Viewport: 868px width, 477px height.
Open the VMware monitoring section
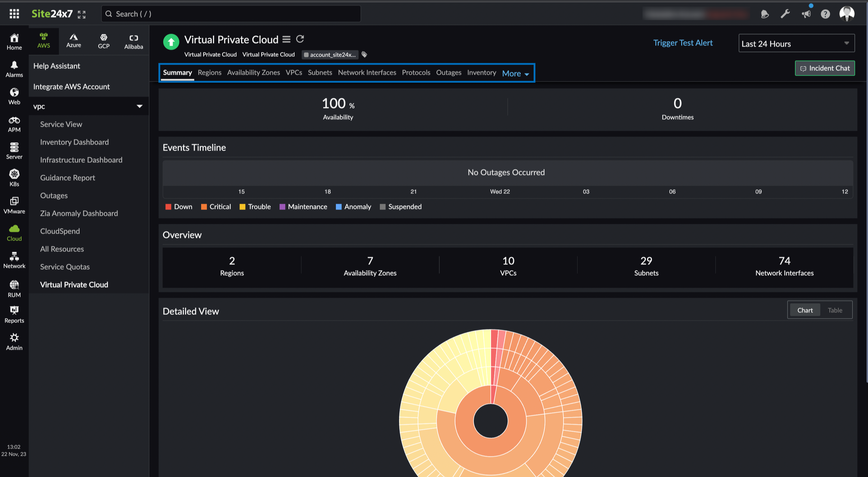(x=14, y=205)
